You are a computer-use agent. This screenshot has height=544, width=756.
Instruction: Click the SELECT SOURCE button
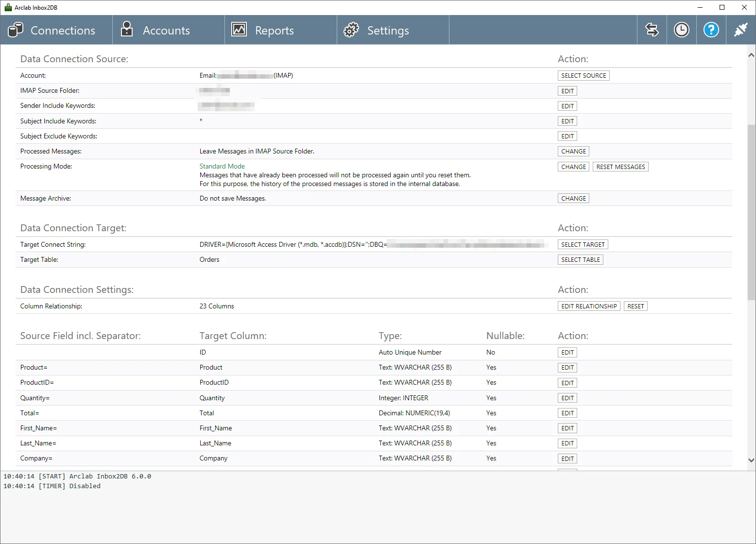(584, 76)
